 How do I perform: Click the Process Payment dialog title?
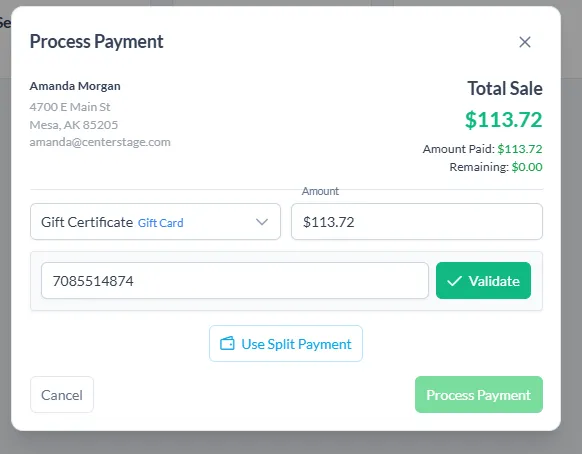[97, 42]
